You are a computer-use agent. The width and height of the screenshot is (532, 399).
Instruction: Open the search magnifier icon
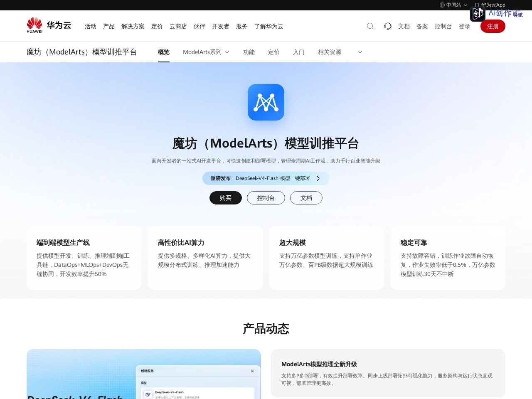coord(370,26)
